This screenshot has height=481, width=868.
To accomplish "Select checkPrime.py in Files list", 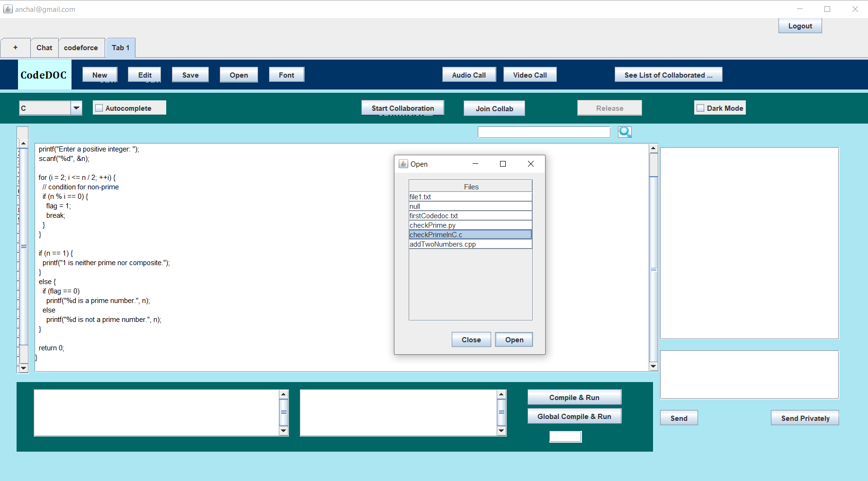I will coord(470,225).
